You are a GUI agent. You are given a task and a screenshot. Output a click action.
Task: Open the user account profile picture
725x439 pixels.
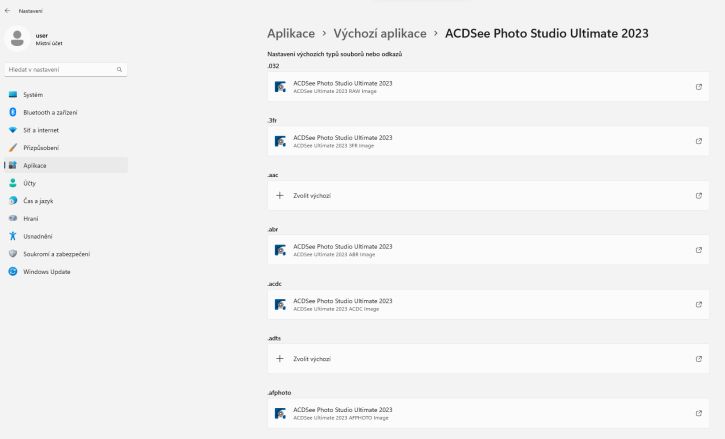(17, 38)
